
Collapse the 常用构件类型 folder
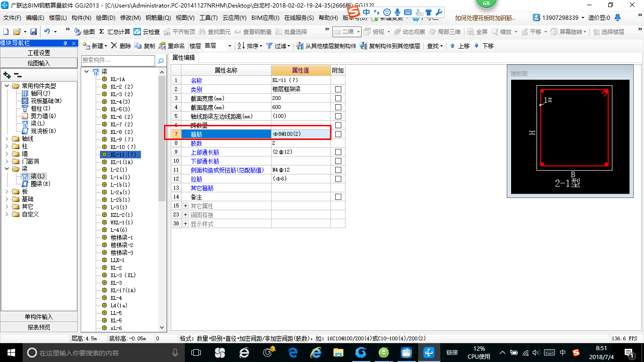tap(7, 86)
